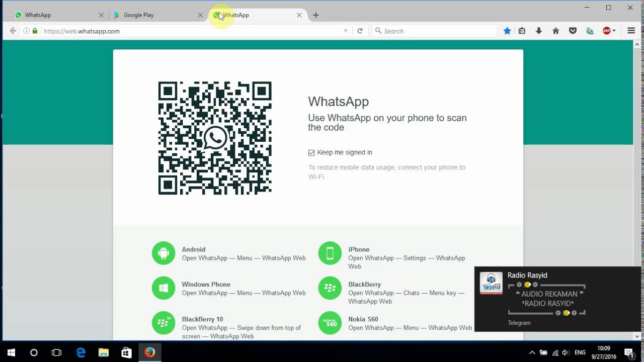The height and width of the screenshot is (362, 644).
Task: Close the first WhatsApp tab
Action: pyautogui.click(x=101, y=15)
